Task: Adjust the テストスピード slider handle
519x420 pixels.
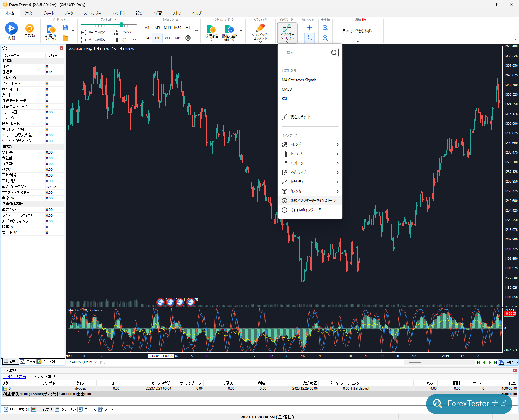Action: tap(121, 25)
